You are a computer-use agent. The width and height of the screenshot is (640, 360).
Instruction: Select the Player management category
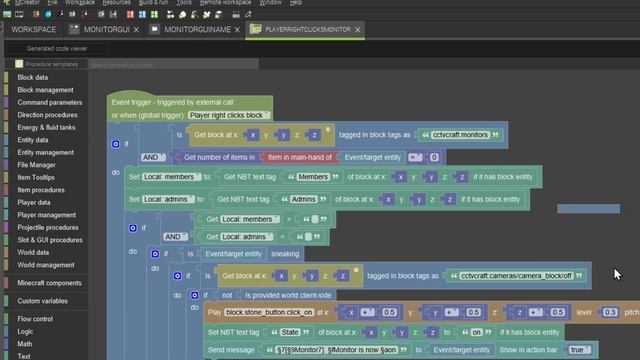coord(47,215)
